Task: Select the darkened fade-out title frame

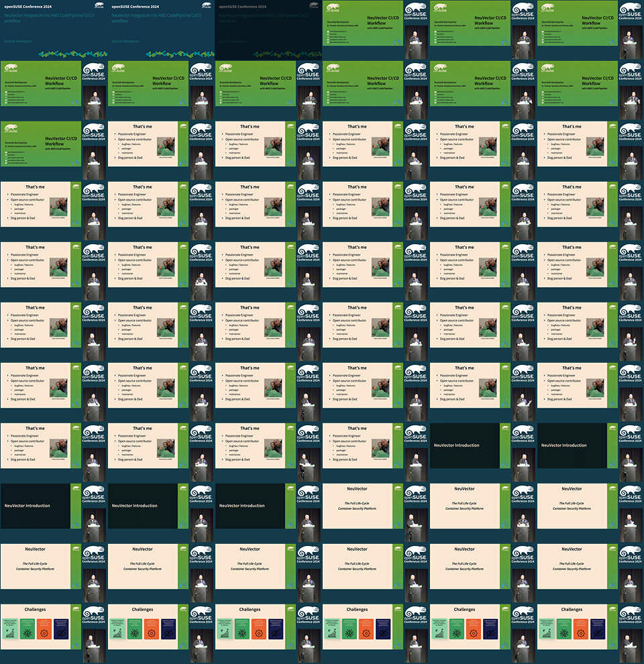Action: (268, 30)
